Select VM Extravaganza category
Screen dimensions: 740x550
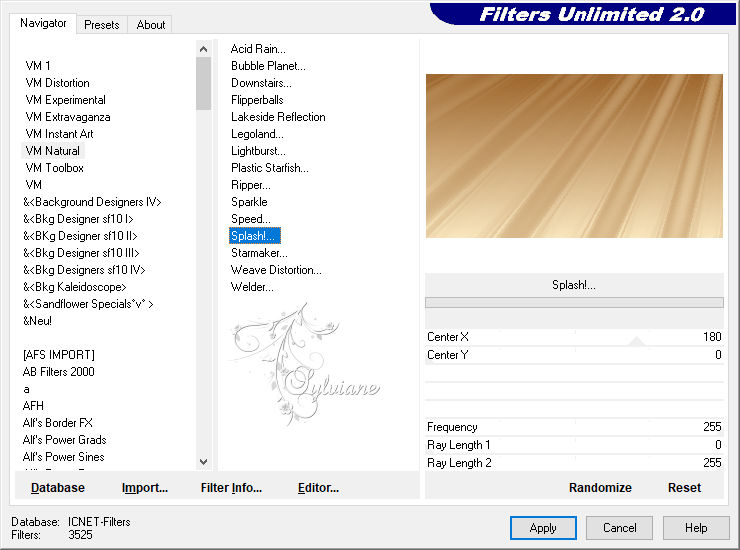pyautogui.click(x=68, y=117)
